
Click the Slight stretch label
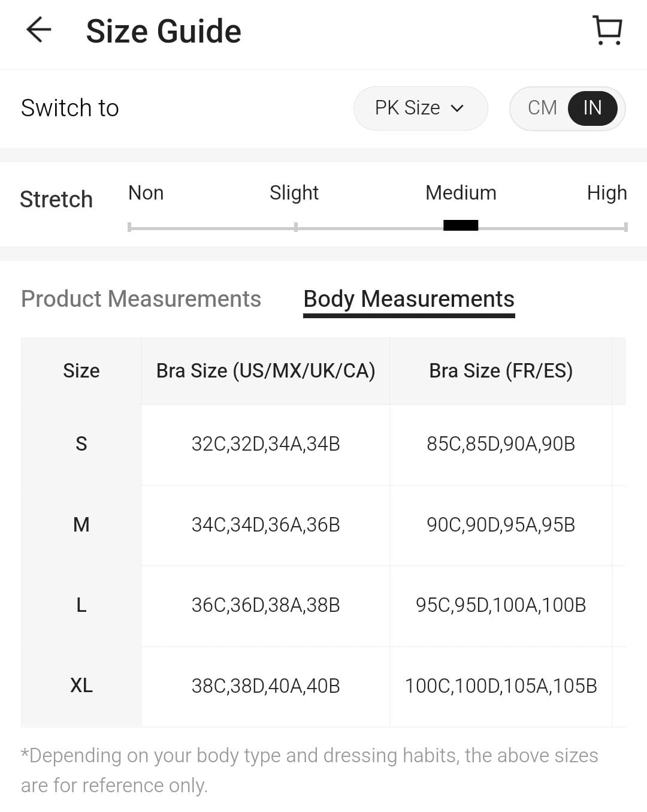coord(294,193)
